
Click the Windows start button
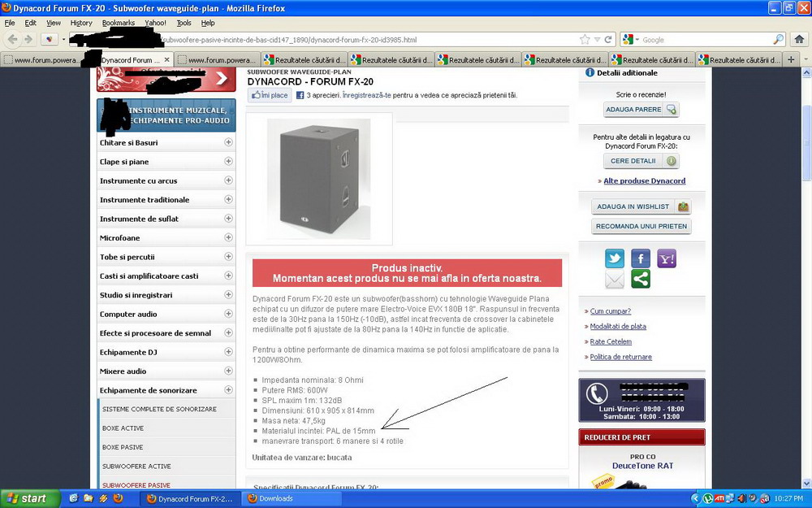(30, 498)
